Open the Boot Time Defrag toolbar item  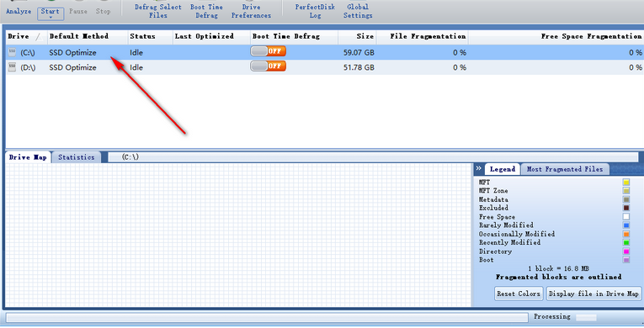(206, 11)
